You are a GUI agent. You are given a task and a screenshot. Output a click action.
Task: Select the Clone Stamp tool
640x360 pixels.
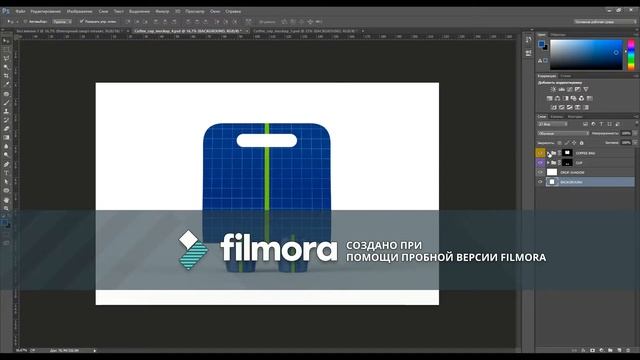click(x=6, y=111)
